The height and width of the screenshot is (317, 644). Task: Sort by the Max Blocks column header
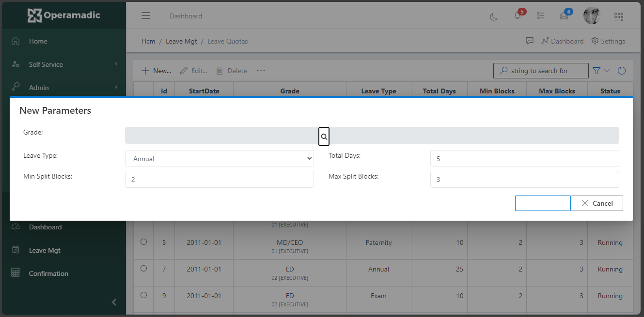coord(557,91)
